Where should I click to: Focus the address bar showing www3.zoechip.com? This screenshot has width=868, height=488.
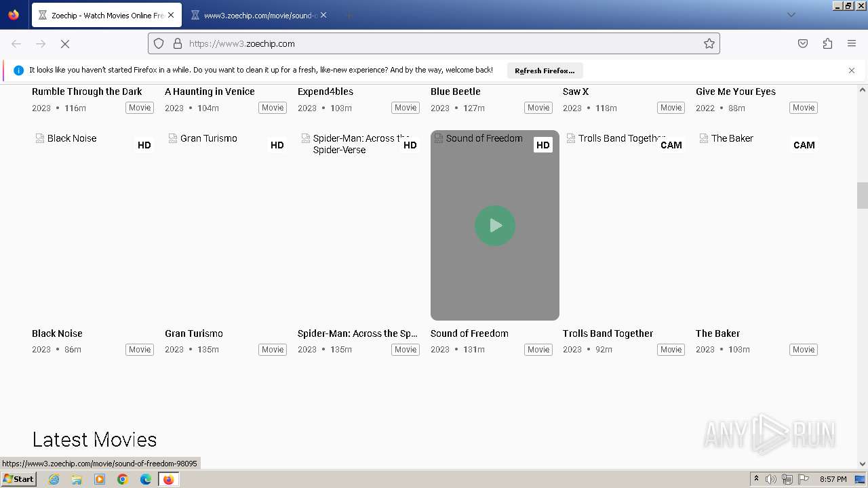(434, 43)
